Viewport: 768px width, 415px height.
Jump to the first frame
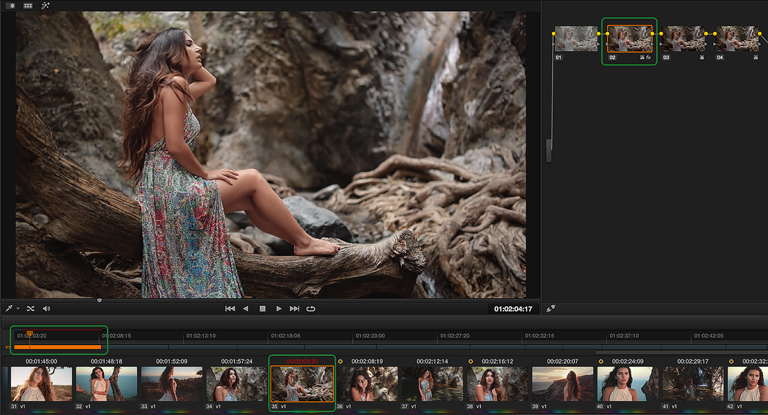tap(230, 309)
